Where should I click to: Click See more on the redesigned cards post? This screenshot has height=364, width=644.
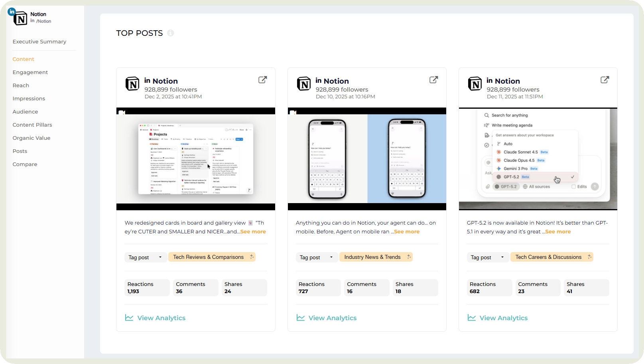pos(253,232)
